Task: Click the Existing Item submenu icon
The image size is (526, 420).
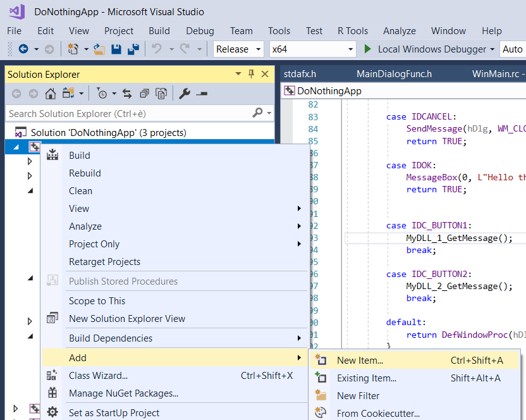Action: click(x=321, y=378)
